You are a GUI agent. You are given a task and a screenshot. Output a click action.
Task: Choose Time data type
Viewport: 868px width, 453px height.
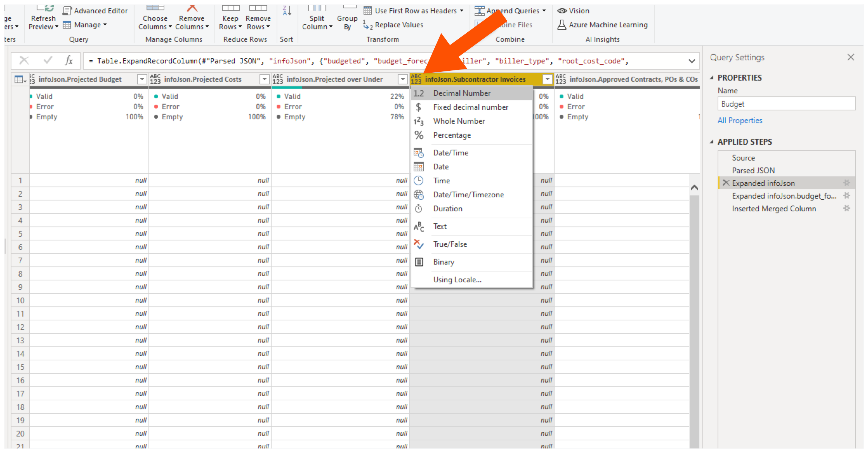click(472, 181)
